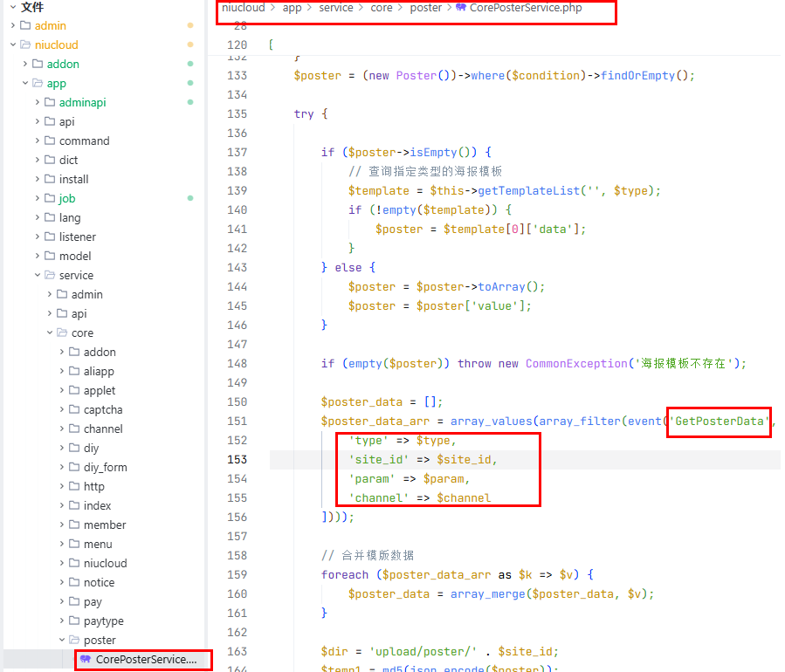
Task: Click the GetPosterData string in code
Action: [x=720, y=421]
